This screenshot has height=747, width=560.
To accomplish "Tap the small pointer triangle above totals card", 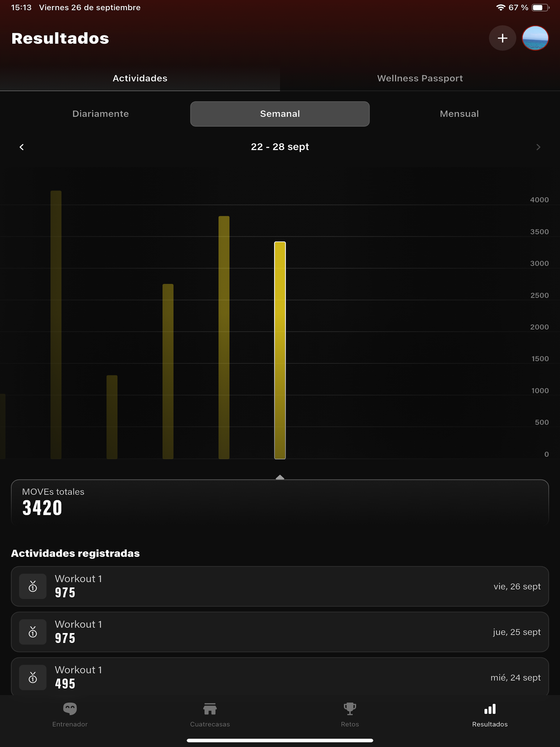I will click(280, 477).
